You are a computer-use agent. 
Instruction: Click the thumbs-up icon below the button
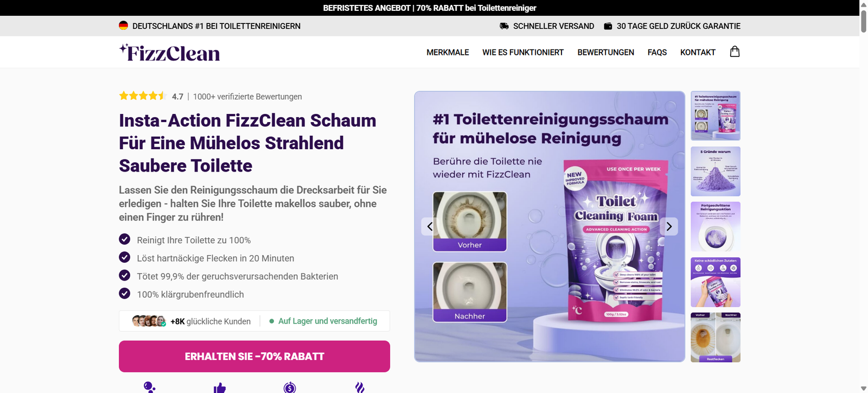(x=219, y=388)
